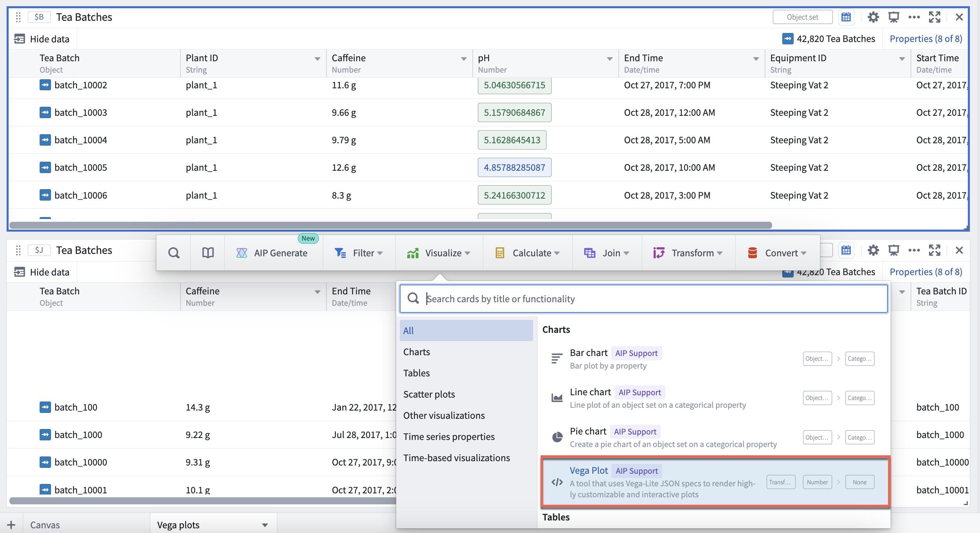This screenshot has height=533, width=980.
Task: Click the drag handle of $B panel
Action: coord(18,17)
